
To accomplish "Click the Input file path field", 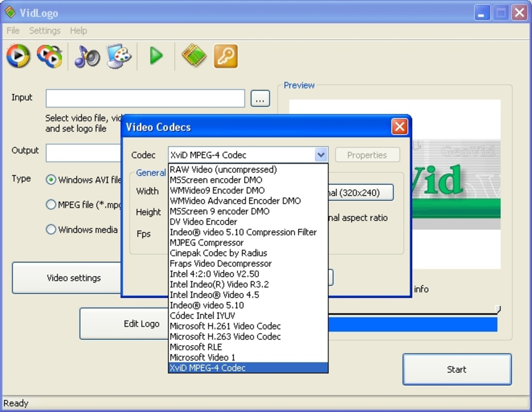I will pyautogui.click(x=145, y=98).
